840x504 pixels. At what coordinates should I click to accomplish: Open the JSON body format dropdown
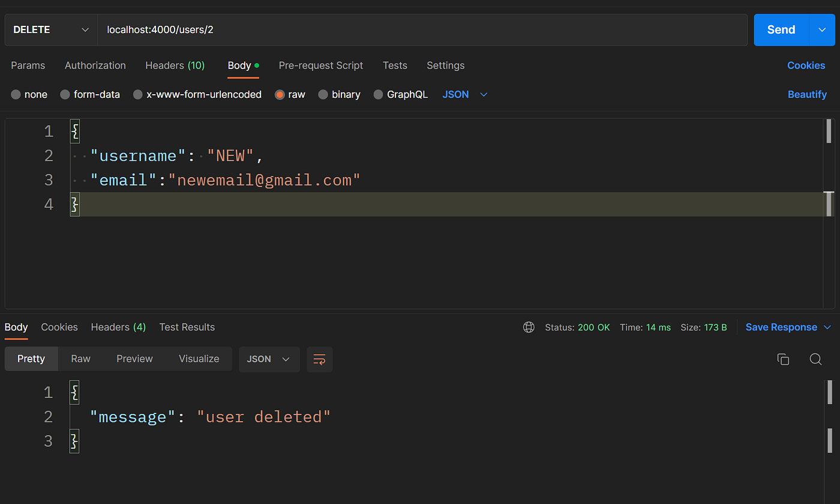click(x=465, y=94)
